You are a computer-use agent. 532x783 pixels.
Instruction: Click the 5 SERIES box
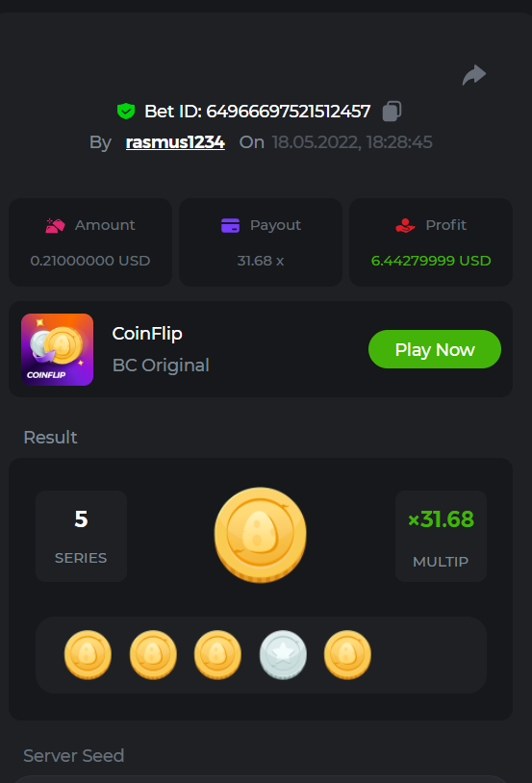point(81,537)
